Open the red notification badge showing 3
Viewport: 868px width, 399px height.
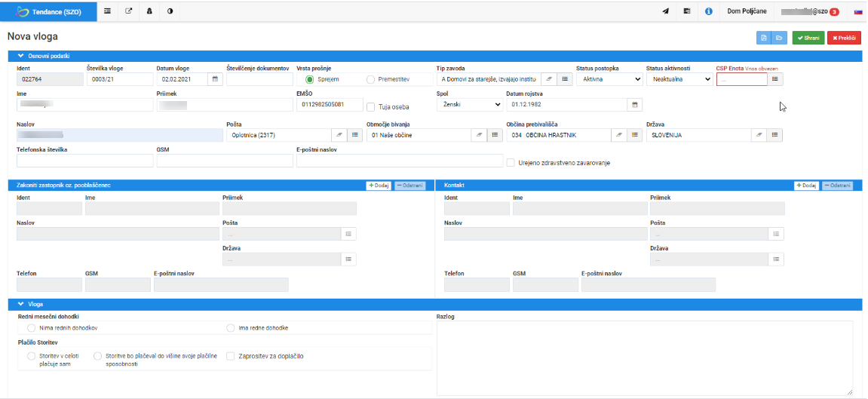point(834,11)
